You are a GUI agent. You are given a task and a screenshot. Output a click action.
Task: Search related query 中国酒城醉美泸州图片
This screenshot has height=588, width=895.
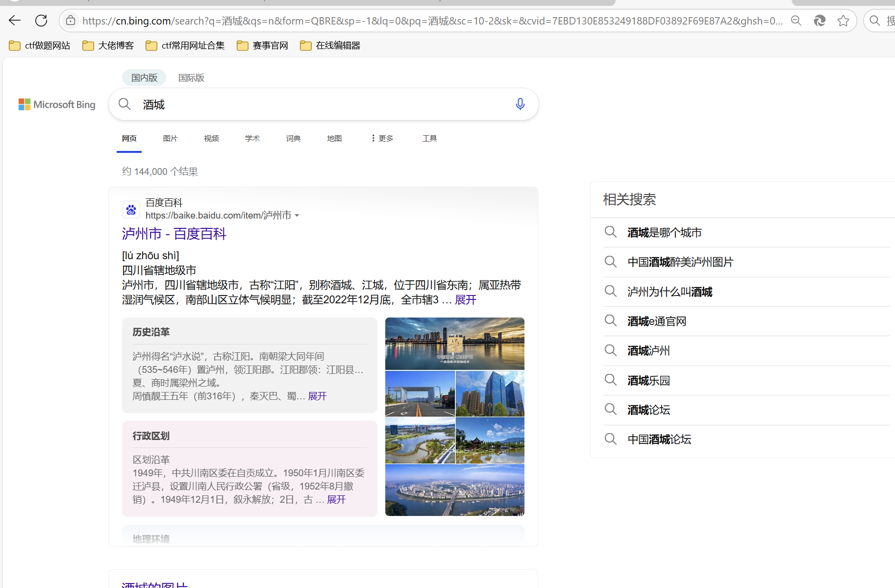(x=680, y=262)
